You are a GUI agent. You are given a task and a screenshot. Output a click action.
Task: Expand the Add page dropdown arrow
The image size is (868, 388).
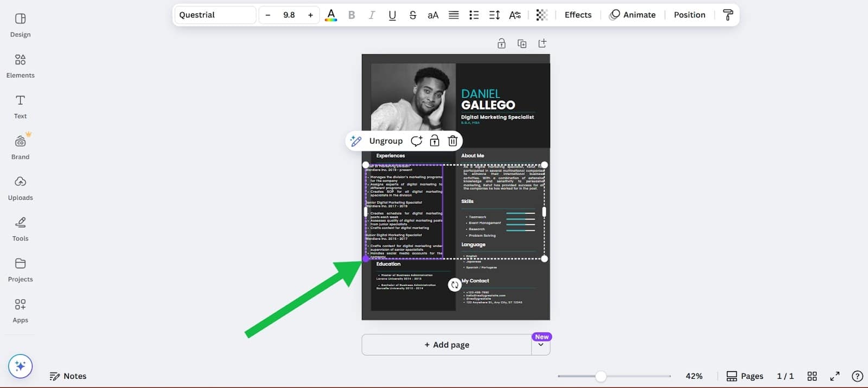click(x=541, y=345)
